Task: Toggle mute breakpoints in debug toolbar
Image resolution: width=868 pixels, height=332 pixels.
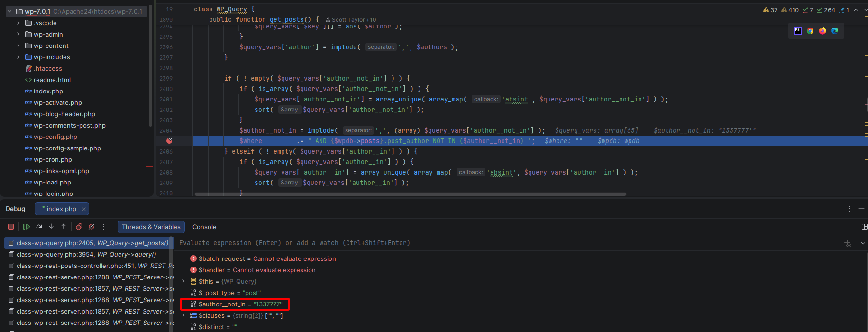Action: [91, 227]
